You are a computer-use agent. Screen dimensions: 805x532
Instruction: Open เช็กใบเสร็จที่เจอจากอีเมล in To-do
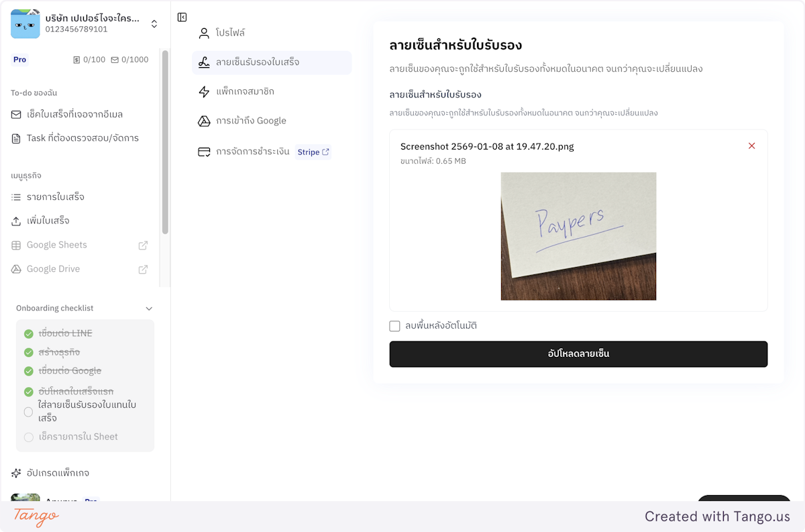(74, 115)
